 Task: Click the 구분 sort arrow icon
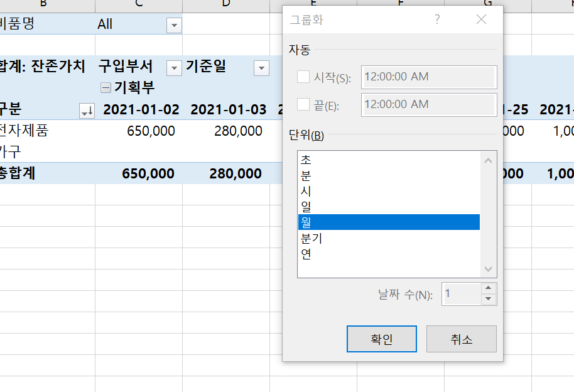(x=87, y=111)
